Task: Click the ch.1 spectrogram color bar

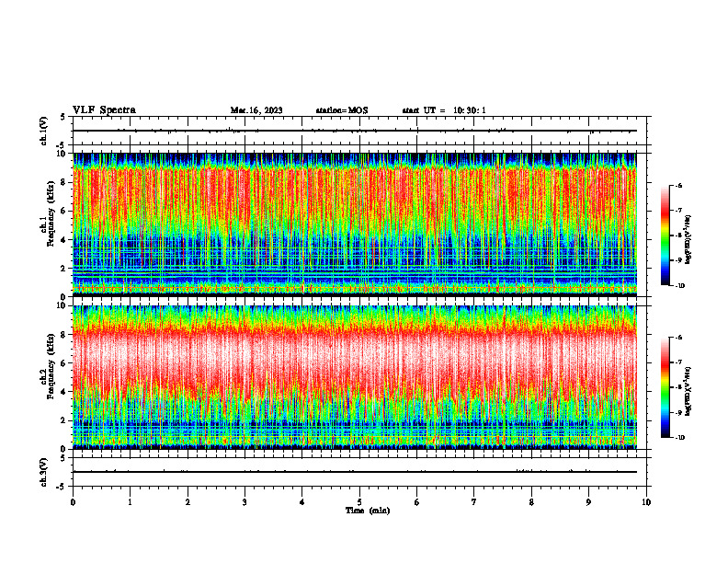Action: tap(665, 236)
